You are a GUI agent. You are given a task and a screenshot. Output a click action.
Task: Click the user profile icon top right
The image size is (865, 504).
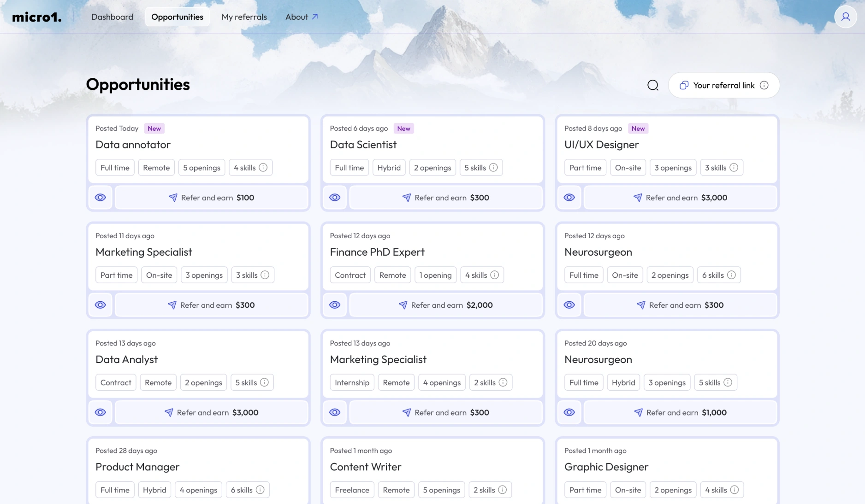[846, 17]
